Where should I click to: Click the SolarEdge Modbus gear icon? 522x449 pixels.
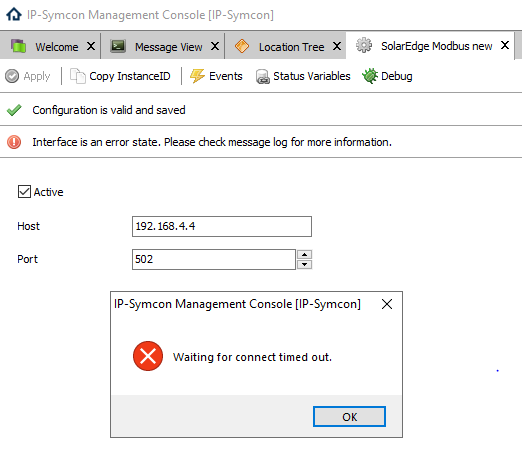click(x=364, y=45)
